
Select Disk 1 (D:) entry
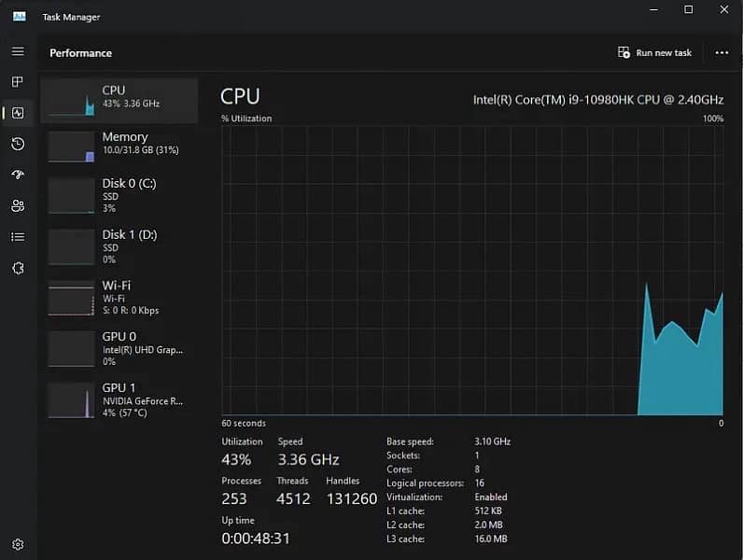pos(119,246)
